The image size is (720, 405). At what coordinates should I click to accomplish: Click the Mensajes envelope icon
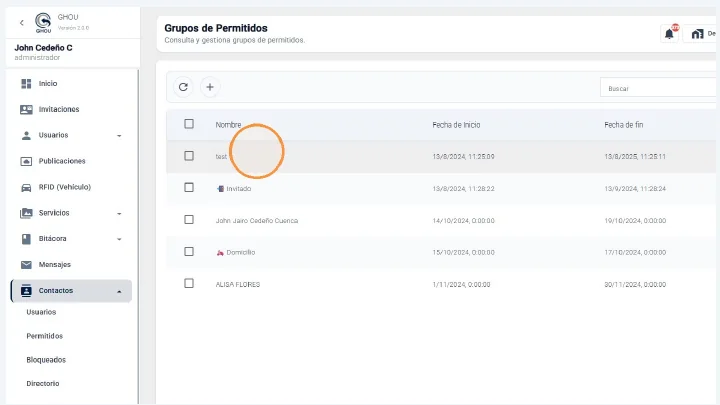tap(26, 265)
